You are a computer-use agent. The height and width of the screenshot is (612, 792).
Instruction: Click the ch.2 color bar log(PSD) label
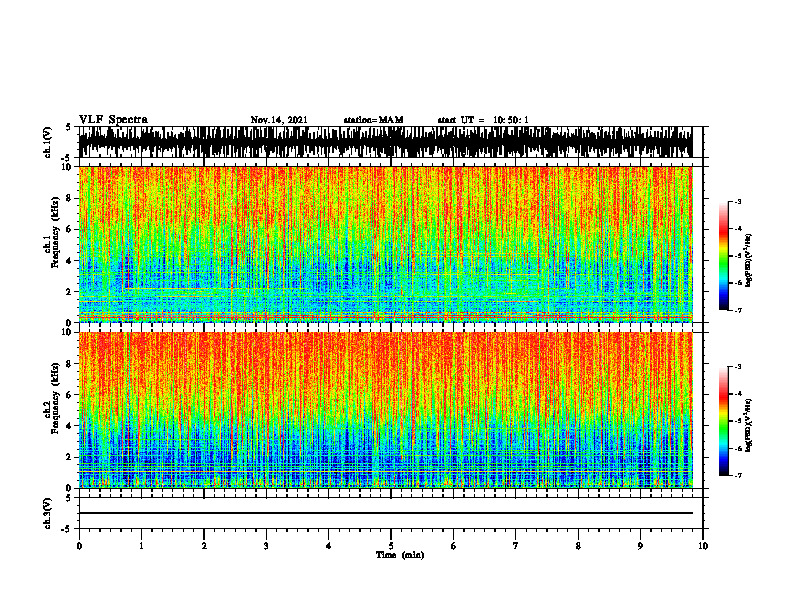(749, 426)
